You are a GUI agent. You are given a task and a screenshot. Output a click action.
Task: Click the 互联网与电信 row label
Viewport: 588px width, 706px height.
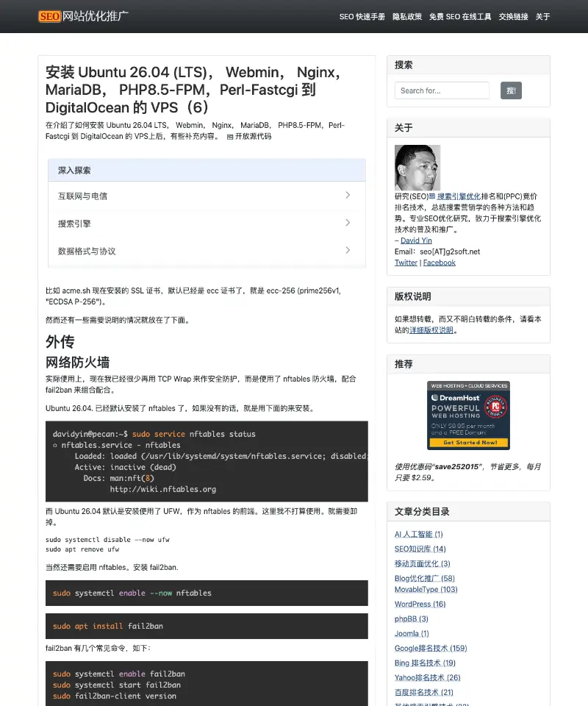click(82, 196)
